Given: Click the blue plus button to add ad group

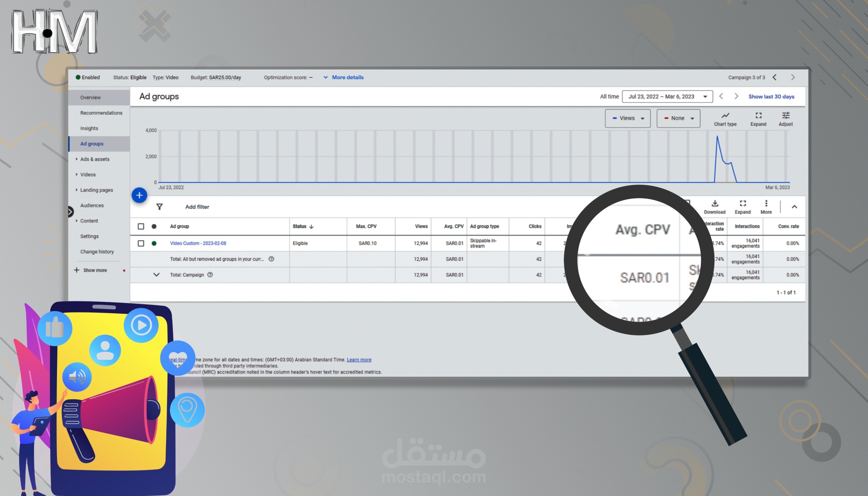Looking at the screenshot, I should [139, 195].
